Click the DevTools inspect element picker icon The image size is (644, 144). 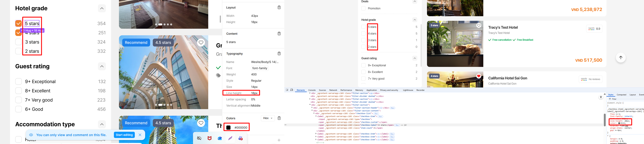287,90
